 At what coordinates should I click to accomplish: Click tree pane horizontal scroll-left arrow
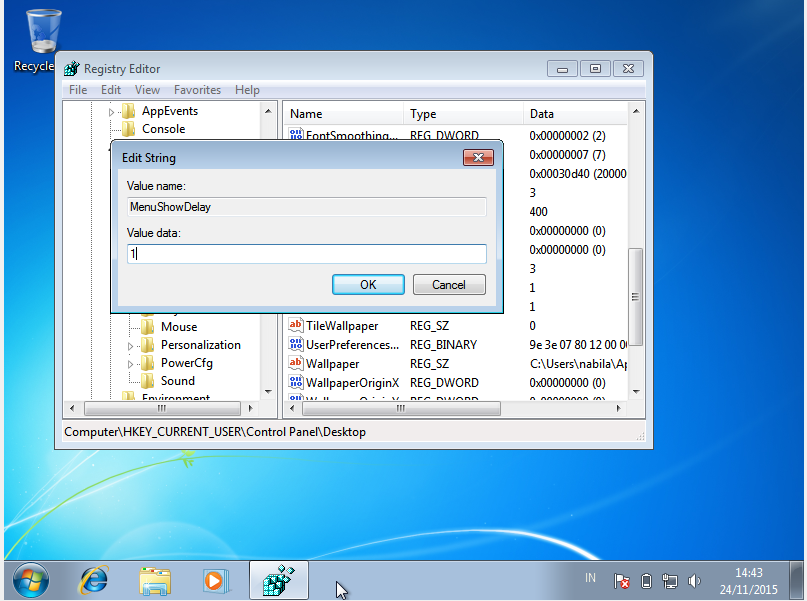(x=72, y=409)
